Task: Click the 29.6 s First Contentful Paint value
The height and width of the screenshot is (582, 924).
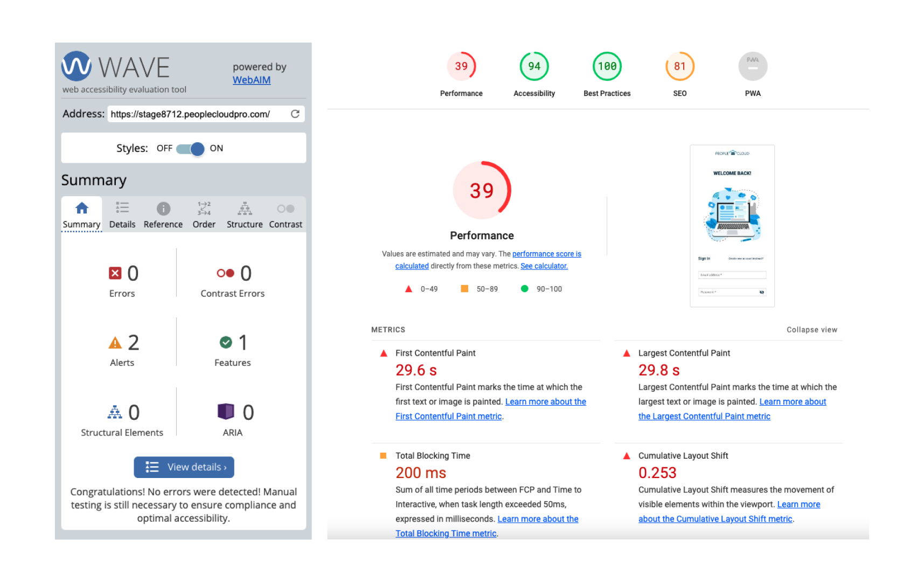Action: (x=416, y=370)
